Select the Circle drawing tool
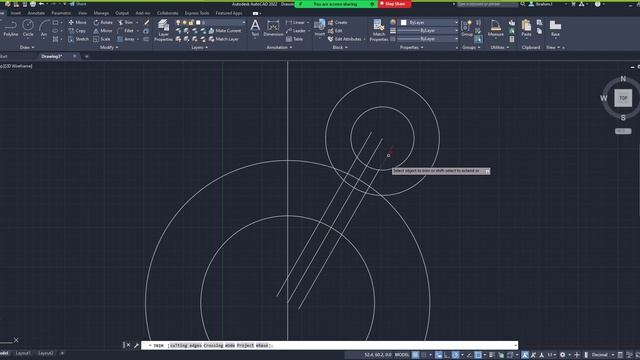Viewport: 640px width, 360px height. 28,28
